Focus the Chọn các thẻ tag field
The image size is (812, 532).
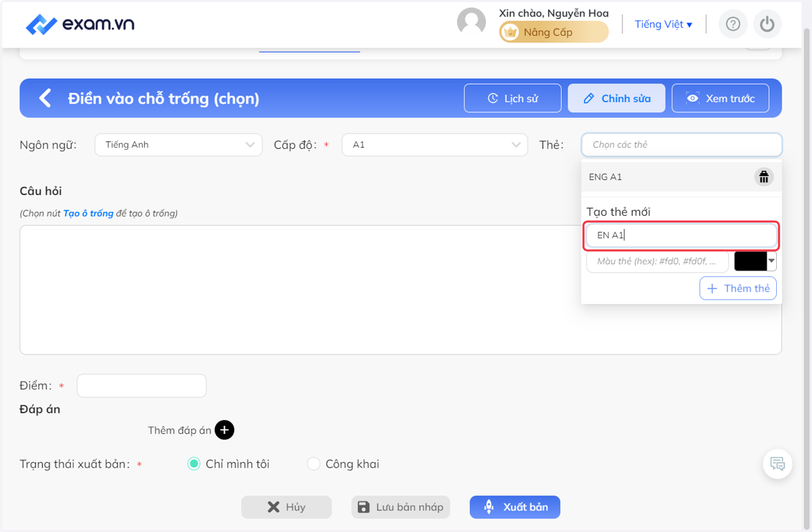[681, 145]
